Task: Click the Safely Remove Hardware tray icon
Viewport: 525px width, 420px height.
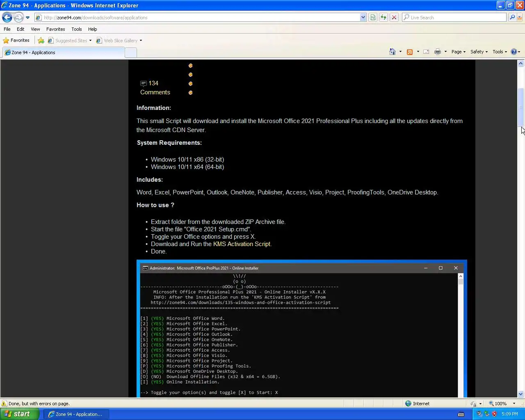Action: pos(487,414)
